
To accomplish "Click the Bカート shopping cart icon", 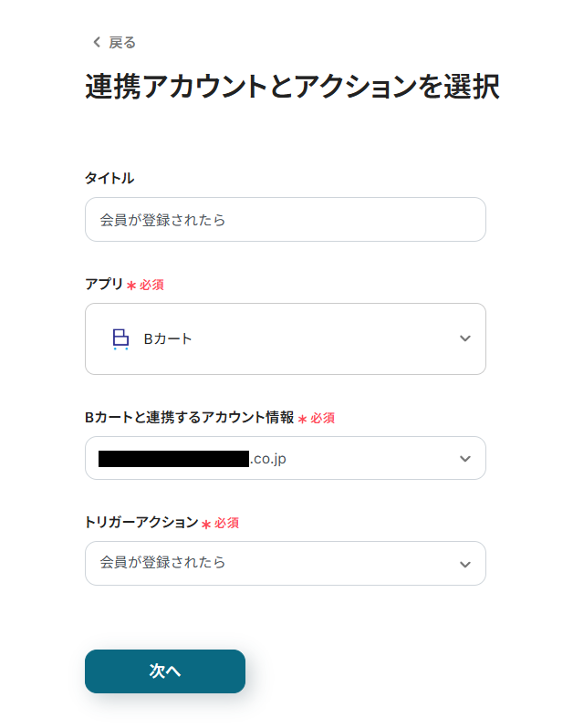I will point(120,339).
